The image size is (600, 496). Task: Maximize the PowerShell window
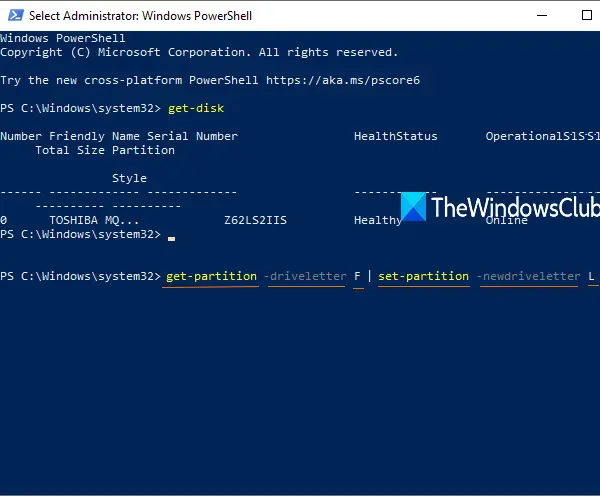[587, 15]
